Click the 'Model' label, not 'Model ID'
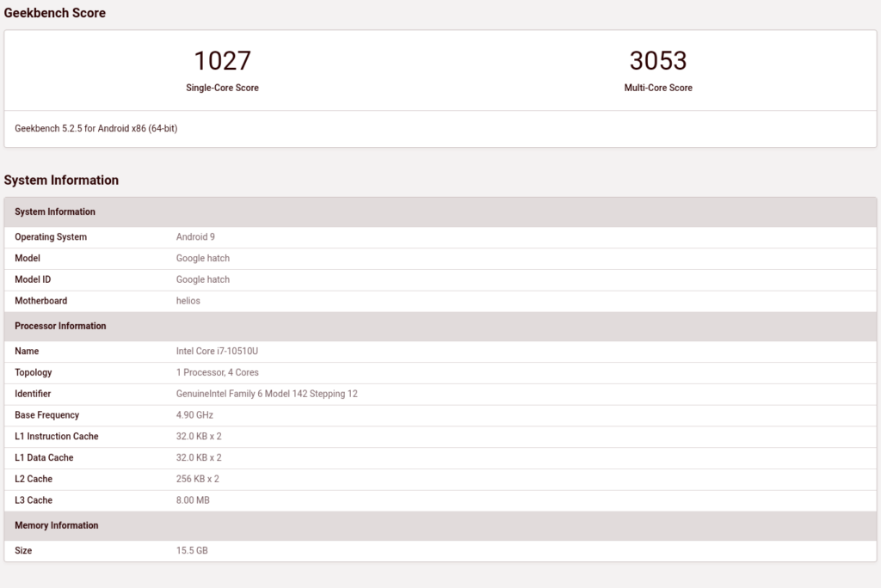Image resolution: width=881 pixels, height=588 pixels. pos(28,259)
